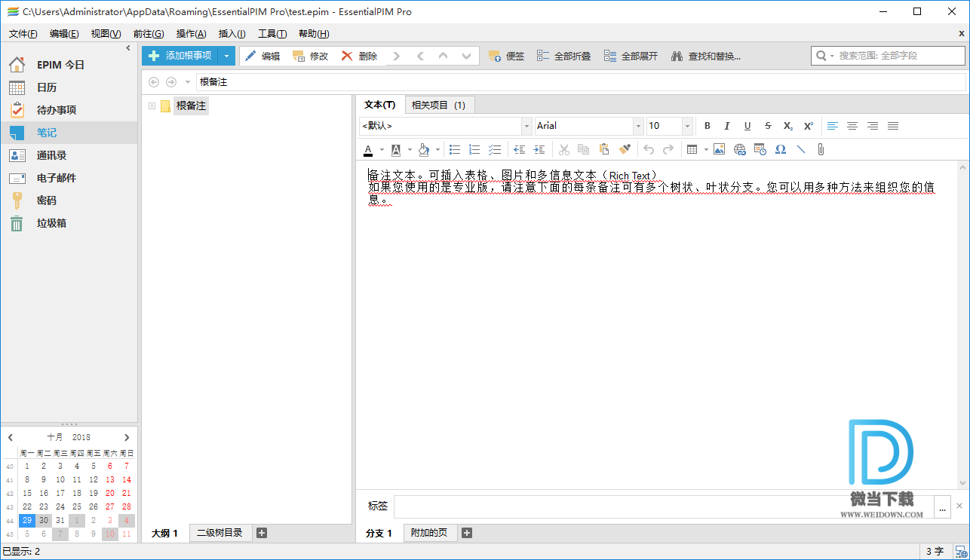Open the 视图 menu
The width and height of the screenshot is (970, 560).
(106, 33)
